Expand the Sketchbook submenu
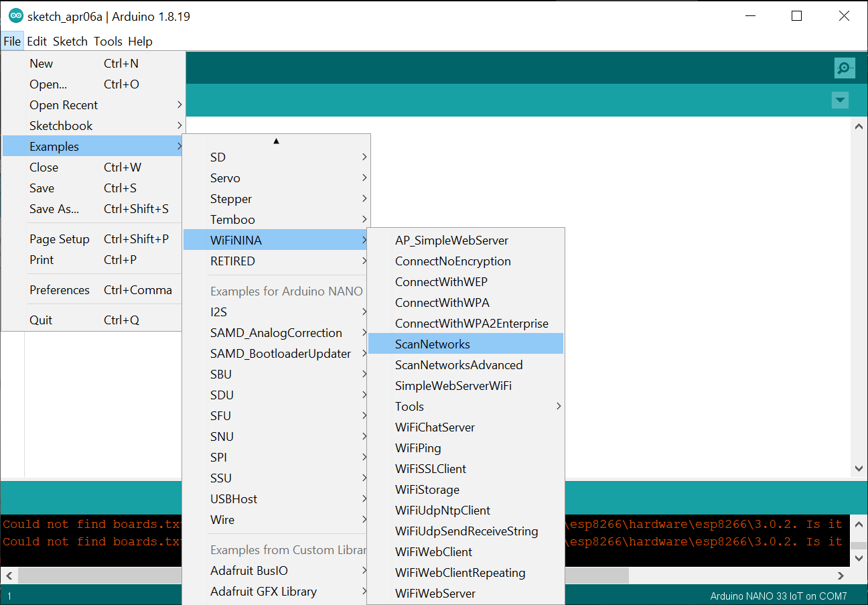868x605 pixels. (x=61, y=126)
